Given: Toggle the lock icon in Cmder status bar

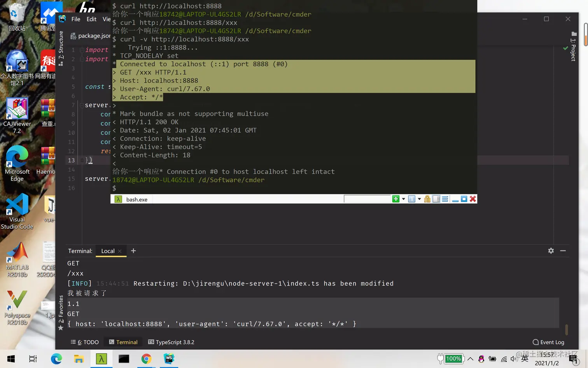Looking at the screenshot, I should pos(427,199).
